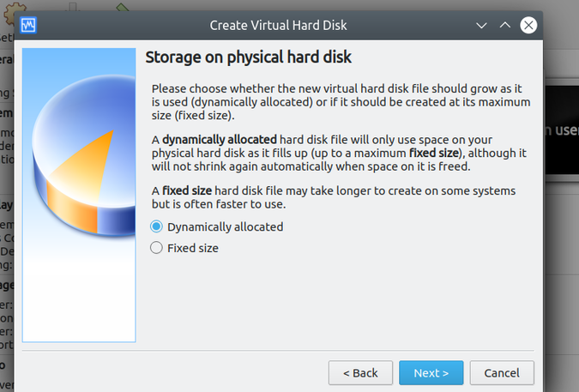This screenshot has width=579, height=392.
Task: Select the Dynamically allocated radio option
Action: pos(156,227)
